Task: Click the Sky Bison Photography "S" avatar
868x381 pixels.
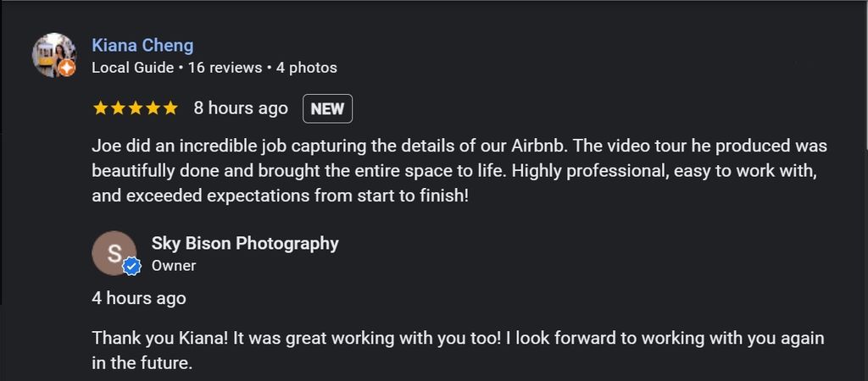Action: 113,252
